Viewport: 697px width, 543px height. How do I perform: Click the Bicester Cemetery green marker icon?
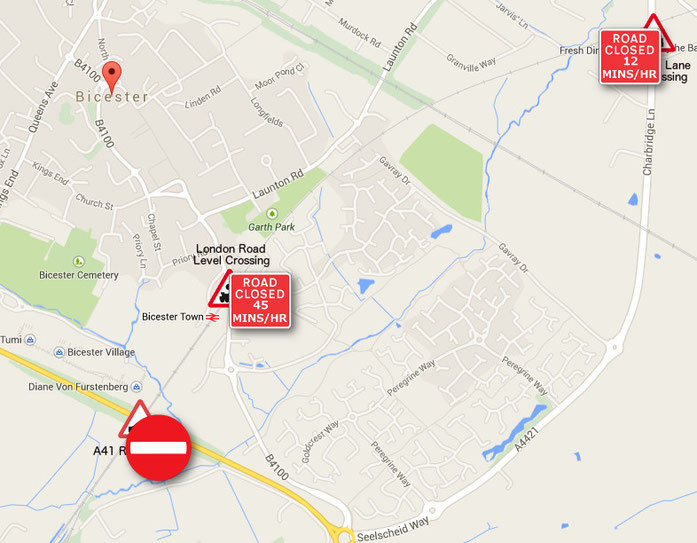point(79,261)
